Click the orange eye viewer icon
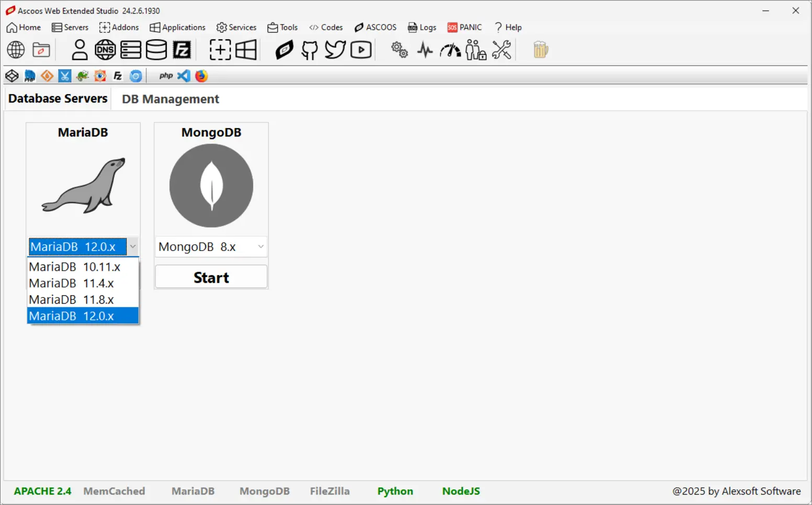 (x=100, y=76)
